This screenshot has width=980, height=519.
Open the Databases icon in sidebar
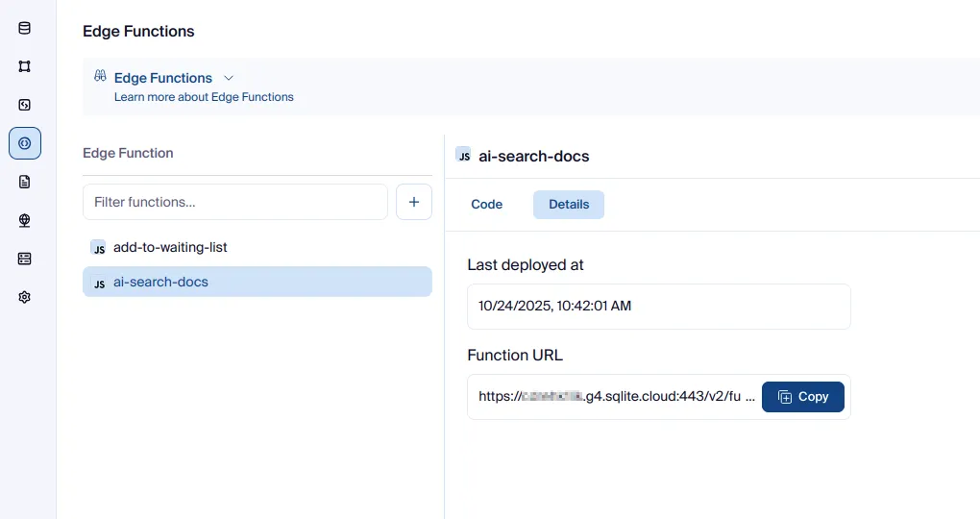[25, 28]
